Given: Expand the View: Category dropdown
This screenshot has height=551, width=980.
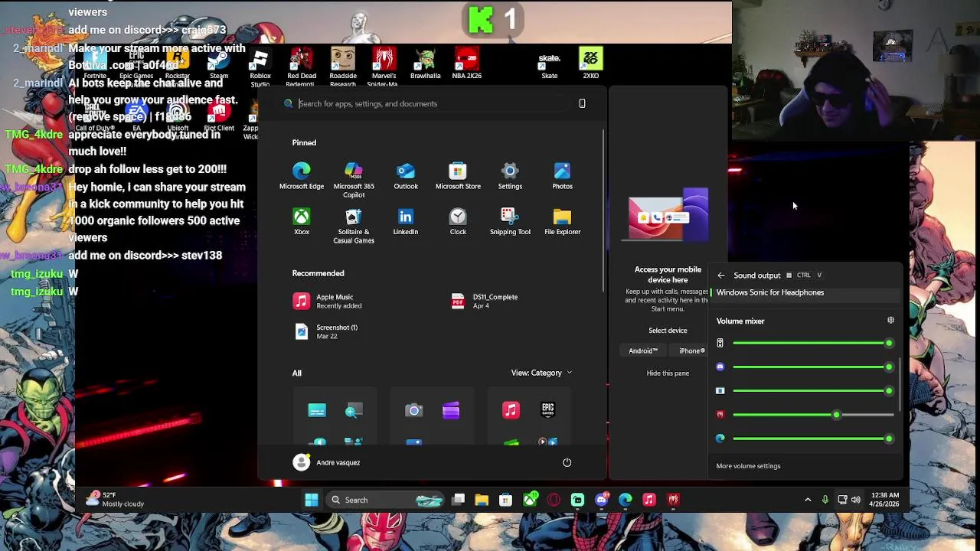Looking at the screenshot, I should (x=541, y=373).
